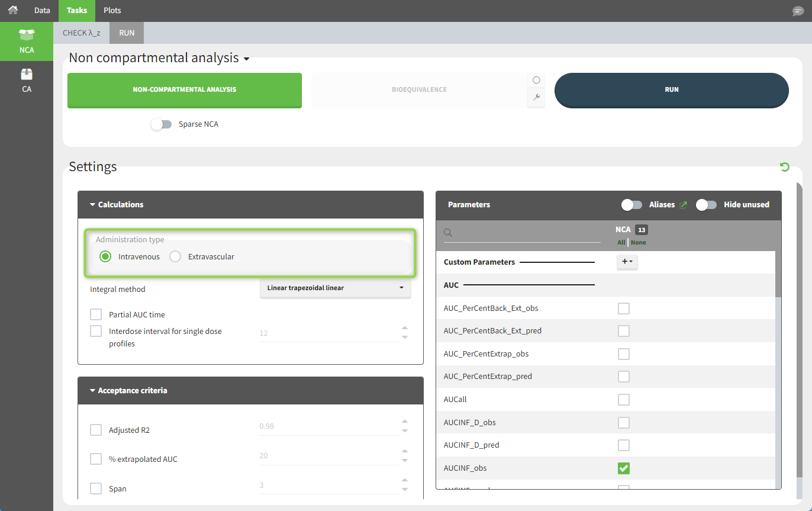Image resolution: width=812 pixels, height=511 pixels.
Task: Click the home icon
Action: pos(12,10)
